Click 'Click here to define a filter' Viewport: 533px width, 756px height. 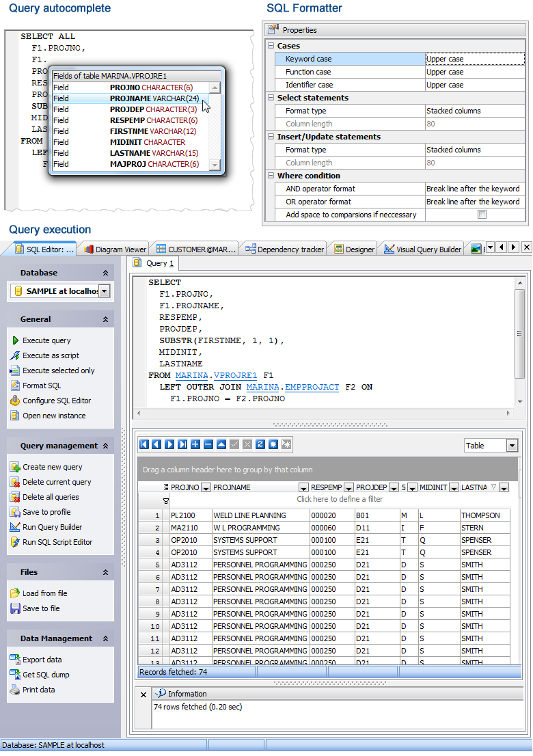tap(339, 499)
